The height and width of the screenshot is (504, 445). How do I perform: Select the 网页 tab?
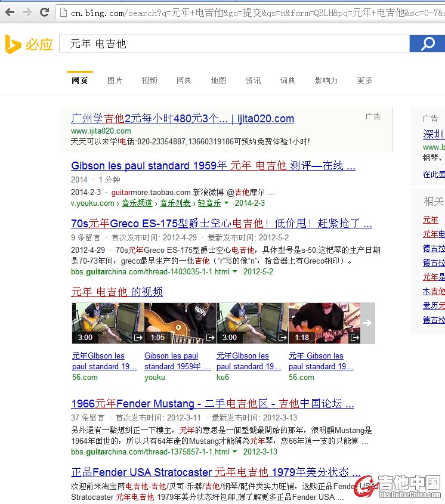click(80, 81)
